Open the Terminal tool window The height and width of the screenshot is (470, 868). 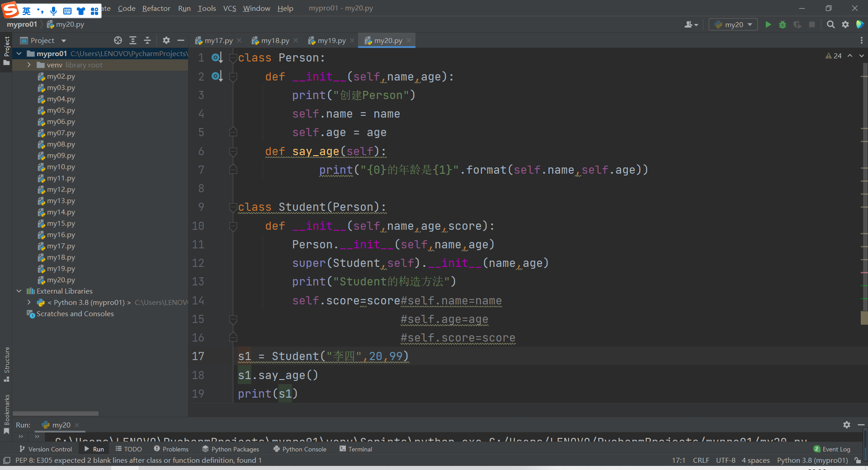point(356,449)
